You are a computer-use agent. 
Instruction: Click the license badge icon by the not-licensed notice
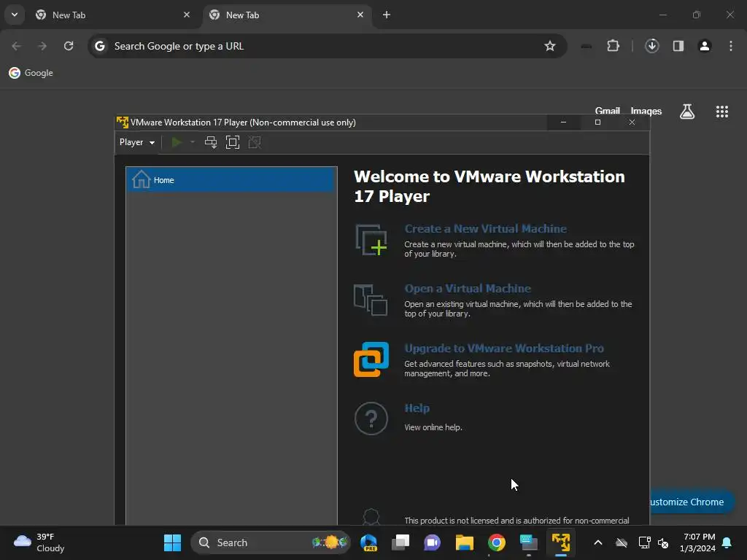point(371,517)
